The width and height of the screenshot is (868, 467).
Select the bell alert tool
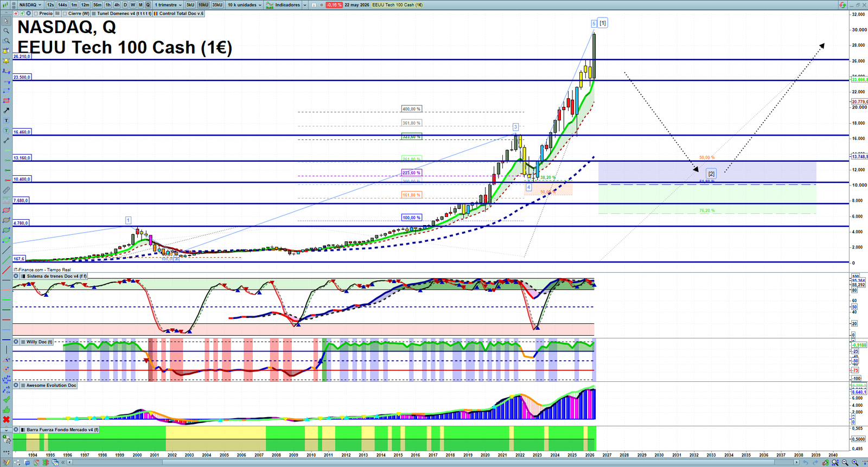pos(7,61)
